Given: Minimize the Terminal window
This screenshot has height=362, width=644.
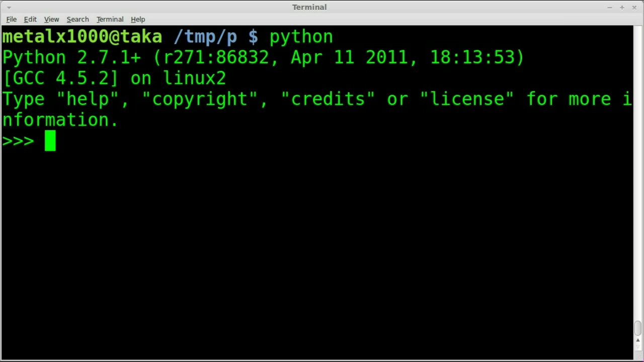Looking at the screenshot, I should pyautogui.click(x=609, y=8).
